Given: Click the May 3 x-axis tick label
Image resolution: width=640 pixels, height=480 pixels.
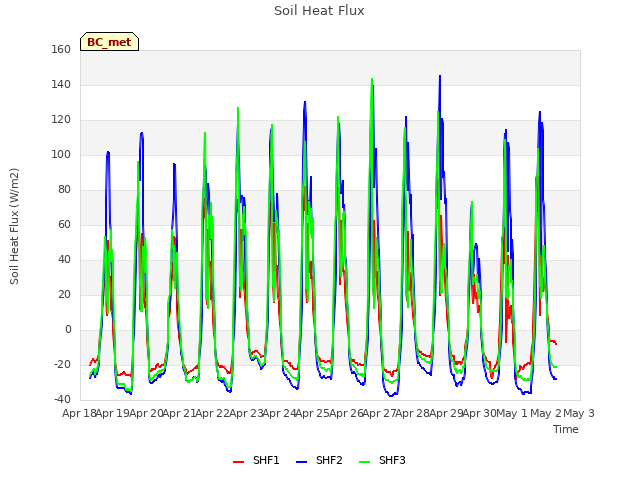Looking at the screenshot, I should pyautogui.click(x=579, y=413).
